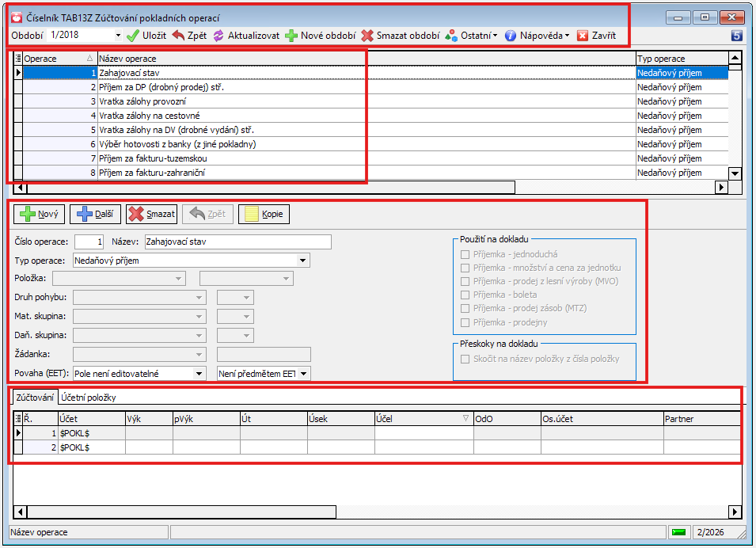Toggle Skočit na název položky checkbox

465,359
